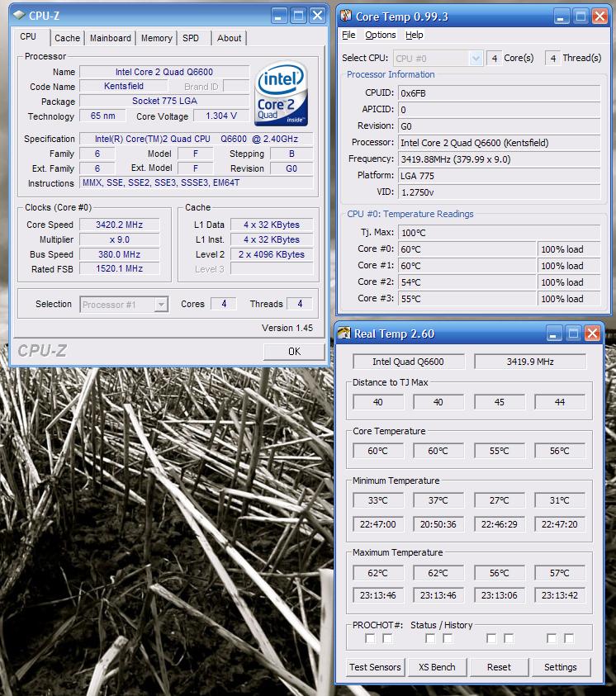Toggle the rightmost PROCHOT history checkbox
This screenshot has height=696, width=616.
click(568, 638)
